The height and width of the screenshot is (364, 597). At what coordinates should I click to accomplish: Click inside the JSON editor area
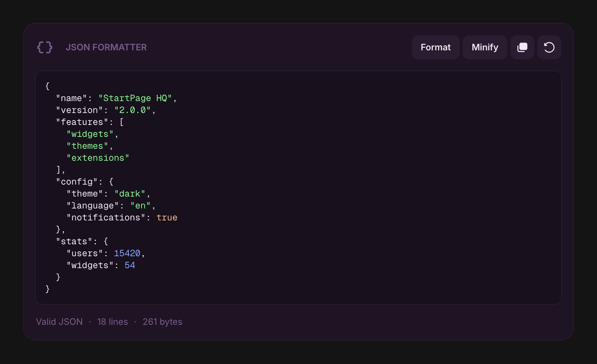(298, 186)
